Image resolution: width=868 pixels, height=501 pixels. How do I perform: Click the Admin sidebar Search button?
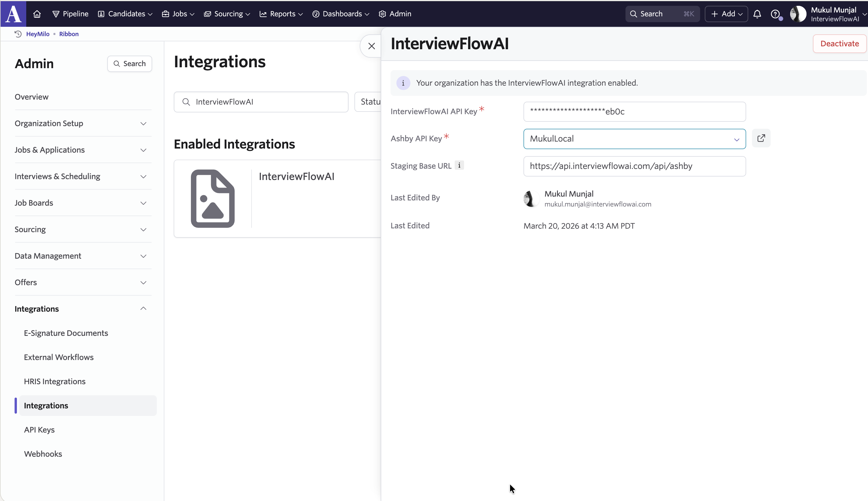click(x=129, y=64)
